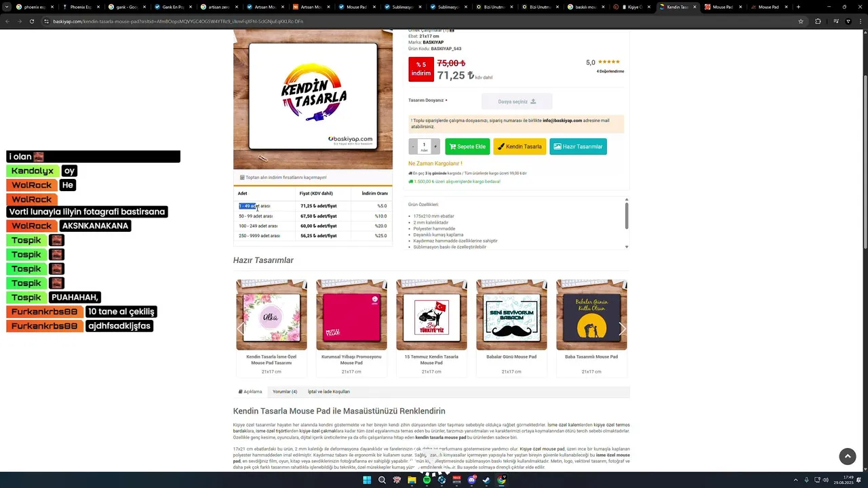Open File Explorer from the taskbar
The width and height of the screenshot is (868, 488).
[412, 480]
